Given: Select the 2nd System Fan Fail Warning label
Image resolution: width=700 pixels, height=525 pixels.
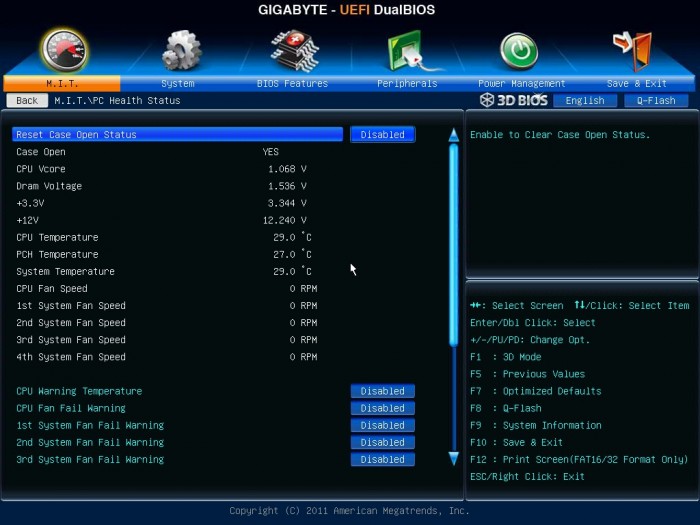Looking at the screenshot, I should pyautogui.click(x=90, y=442).
